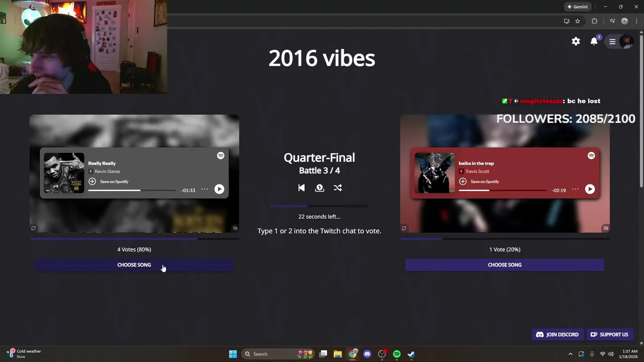Seek in the Really Really progress bar
This screenshot has height=362, width=644.
pyautogui.click(x=132, y=191)
